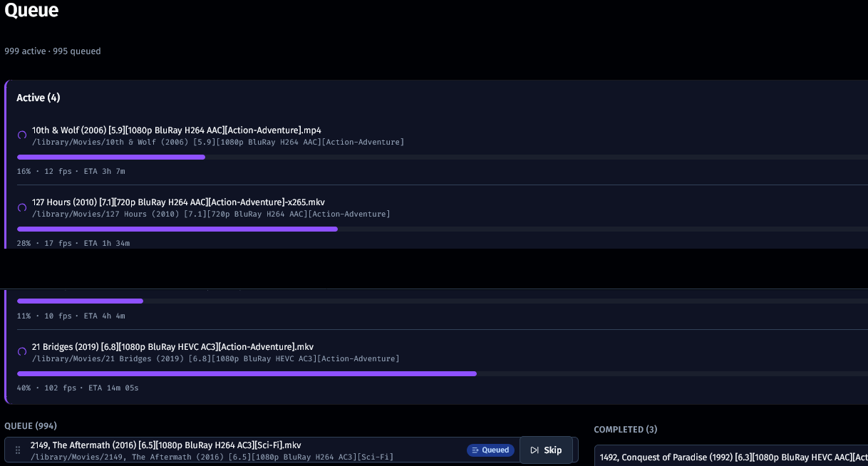The width and height of the screenshot is (868, 466).
Task: Click the spinner icon beside 127 Hours
Action: [22, 207]
